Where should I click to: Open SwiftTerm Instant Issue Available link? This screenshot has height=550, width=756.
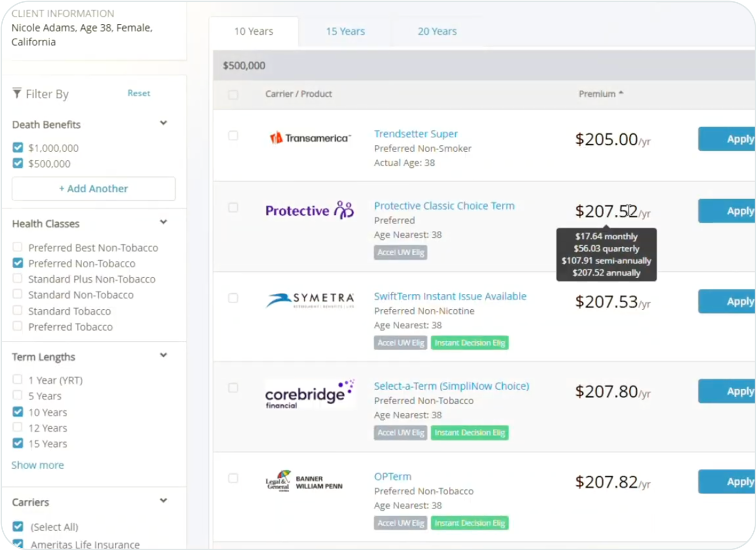pos(450,296)
